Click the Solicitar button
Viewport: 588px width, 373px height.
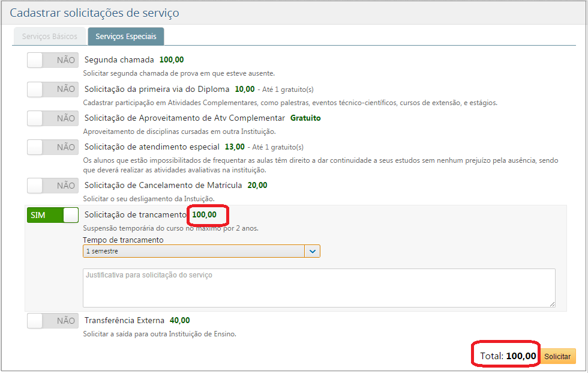[x=557, y=356]
